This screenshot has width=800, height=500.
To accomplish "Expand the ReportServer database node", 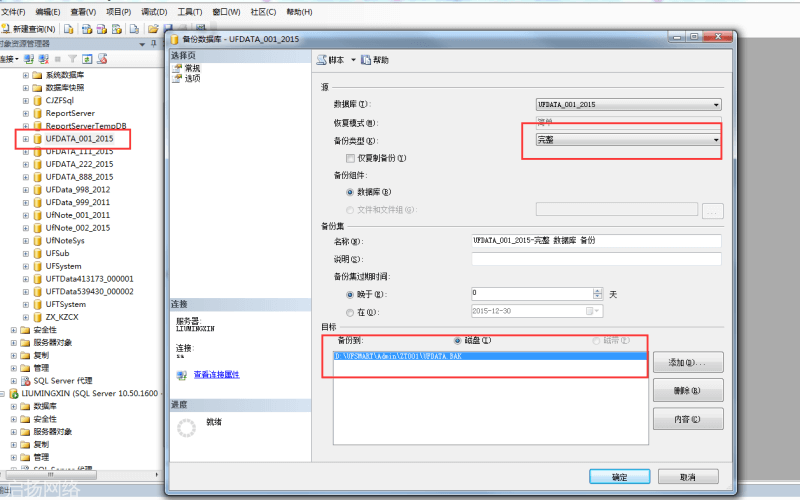I will [x=26, y=113].
